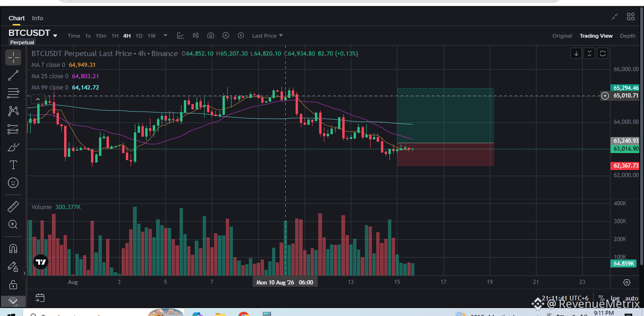Click the down arrow pane button
The image size is (644, 316).
576,53
